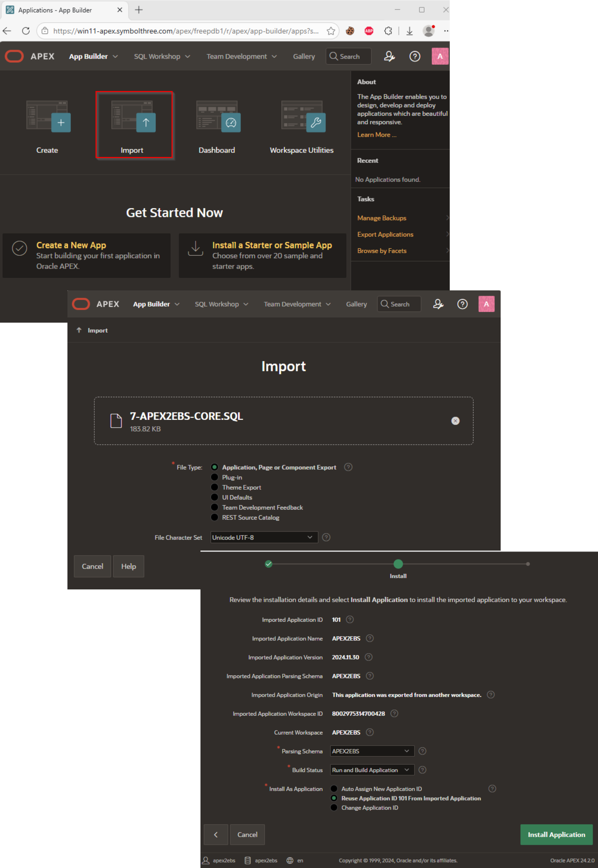Select the Theme Export file type radio
This screenshot has height=868, width=598.
click(215, 487)
